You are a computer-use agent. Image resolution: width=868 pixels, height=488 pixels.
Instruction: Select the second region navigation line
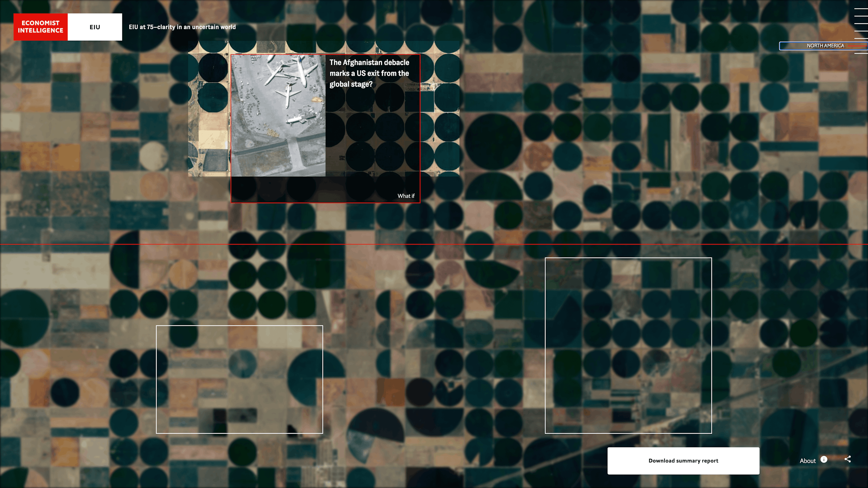(861, 16)
